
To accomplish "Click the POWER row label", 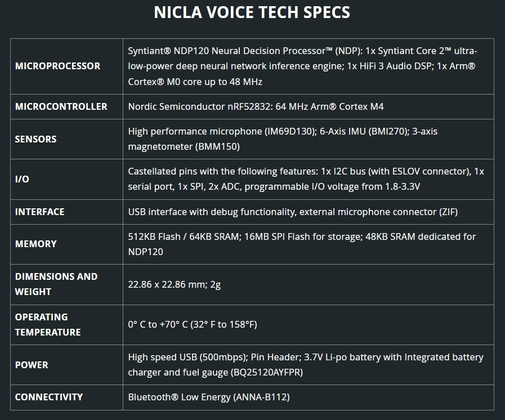I will pos(32,365).
